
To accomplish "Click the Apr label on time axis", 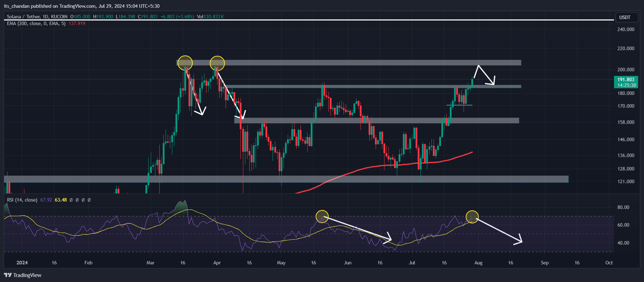I will point(217,263).
